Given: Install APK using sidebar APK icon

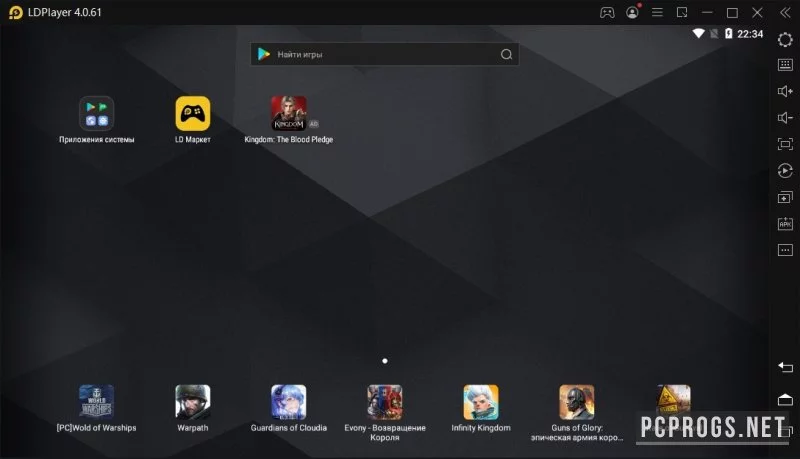Looking at the screenshot, I should click(785, 223).
